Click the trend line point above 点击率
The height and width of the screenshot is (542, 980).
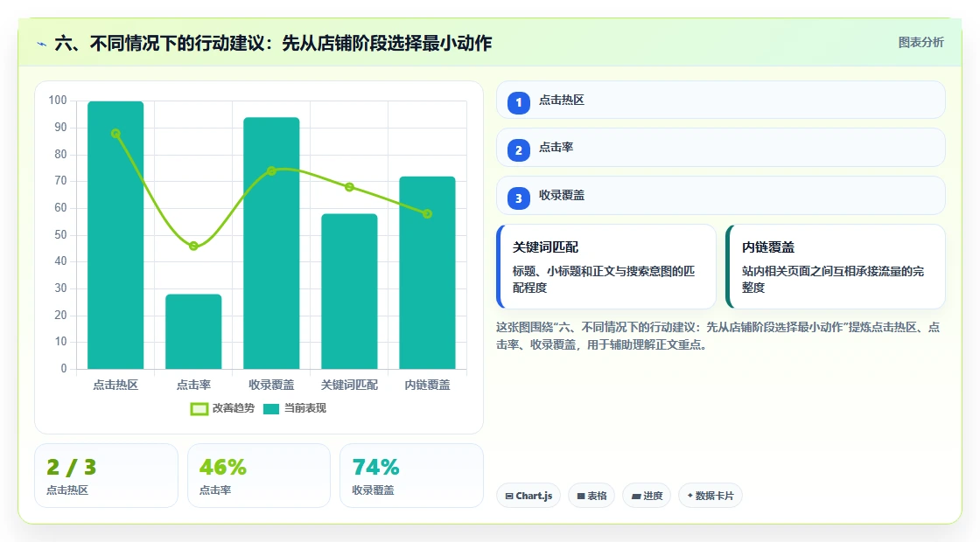click(193, 246)
